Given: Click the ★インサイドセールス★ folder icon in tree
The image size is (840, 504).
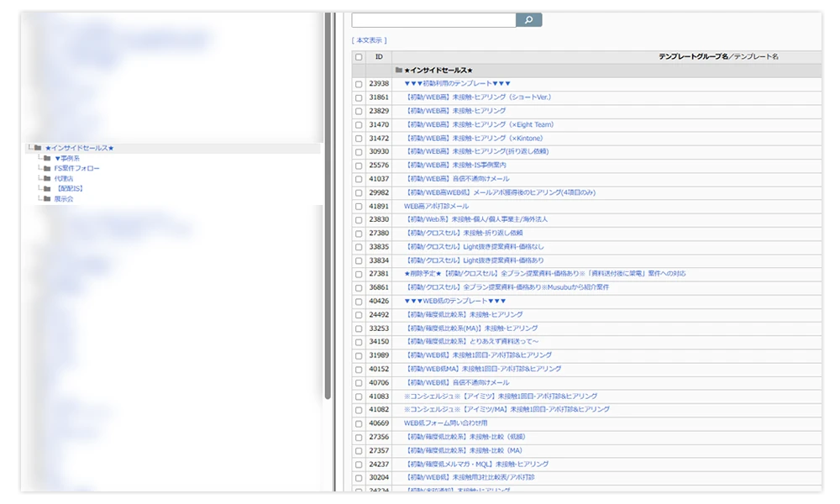Looking at the screenshot, I should point(38,148).
